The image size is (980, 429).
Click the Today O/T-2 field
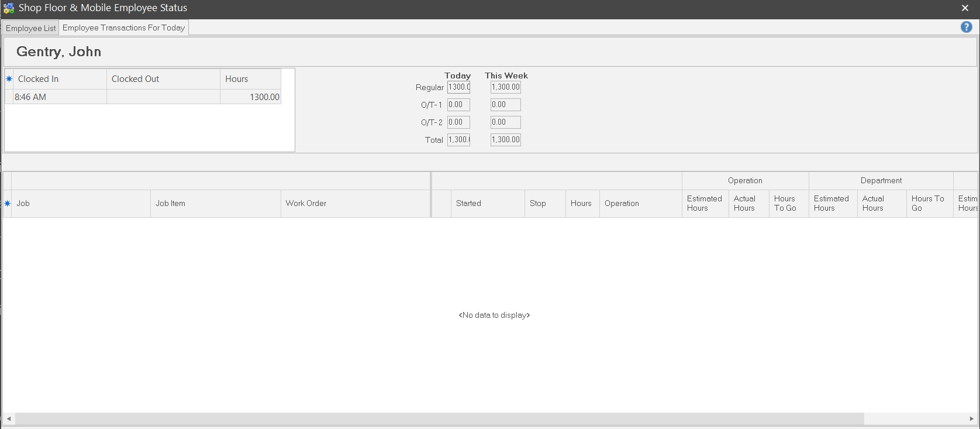point(458,122)
